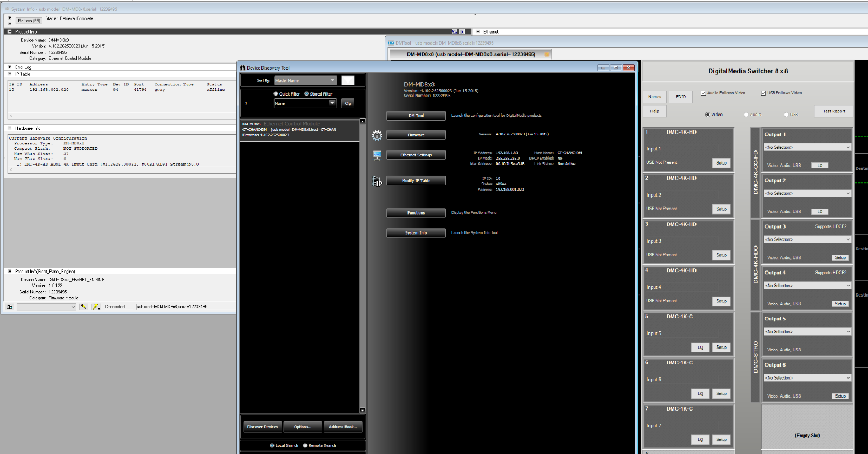
Task: Select the USB radio button
Action: [786, 115]
